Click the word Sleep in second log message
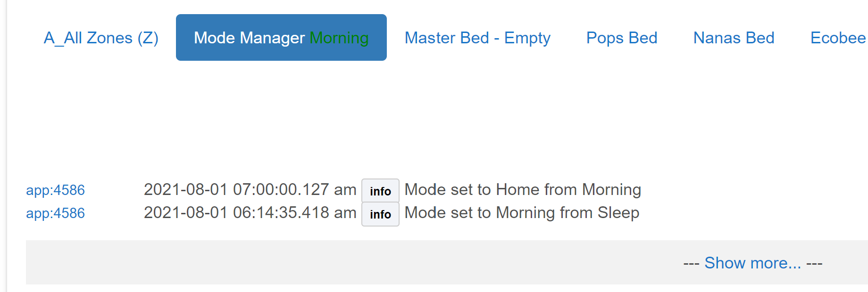 [618, 212]
